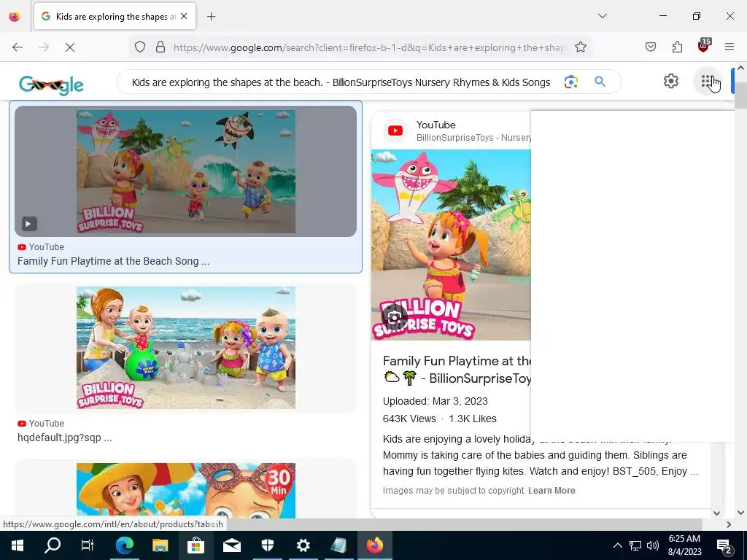Screen dimensions: 747x560
Task: Open preview title Family Fun Playtime
Action: click(x=457, y=370)
